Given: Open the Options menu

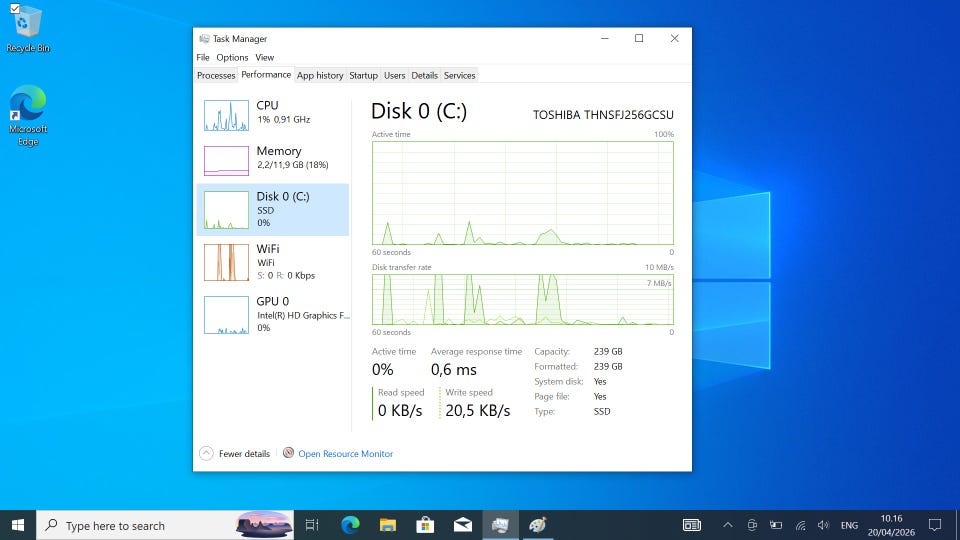Looking at the screenshot, I should (x=232, y=58).
